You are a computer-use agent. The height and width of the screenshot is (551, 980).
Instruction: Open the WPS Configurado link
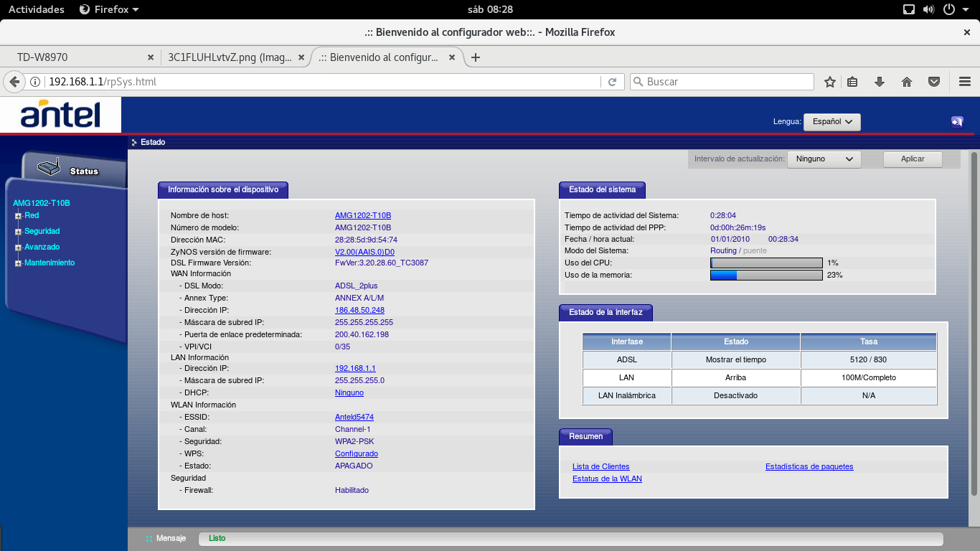coord(357,453)
